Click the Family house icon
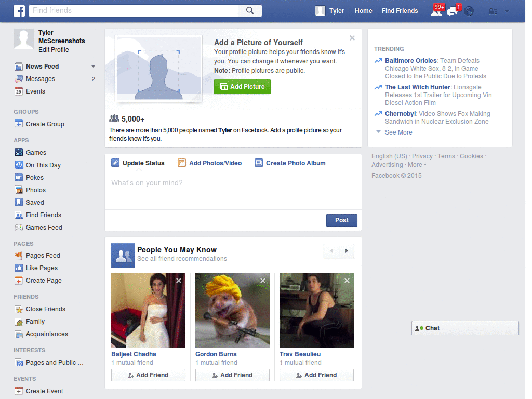This screenshot has height=399, width=532. coord(19,322)
